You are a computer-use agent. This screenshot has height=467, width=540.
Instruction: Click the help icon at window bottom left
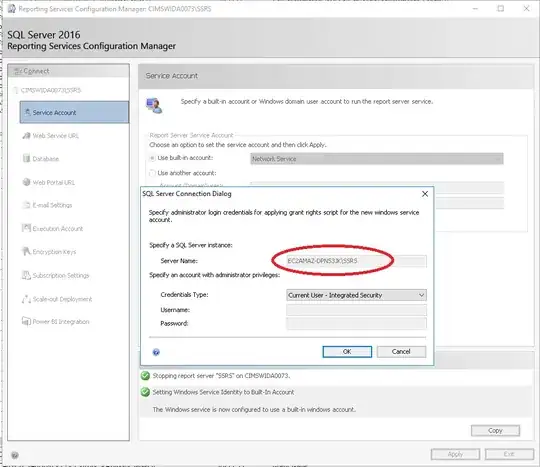[x=14, y=455]
